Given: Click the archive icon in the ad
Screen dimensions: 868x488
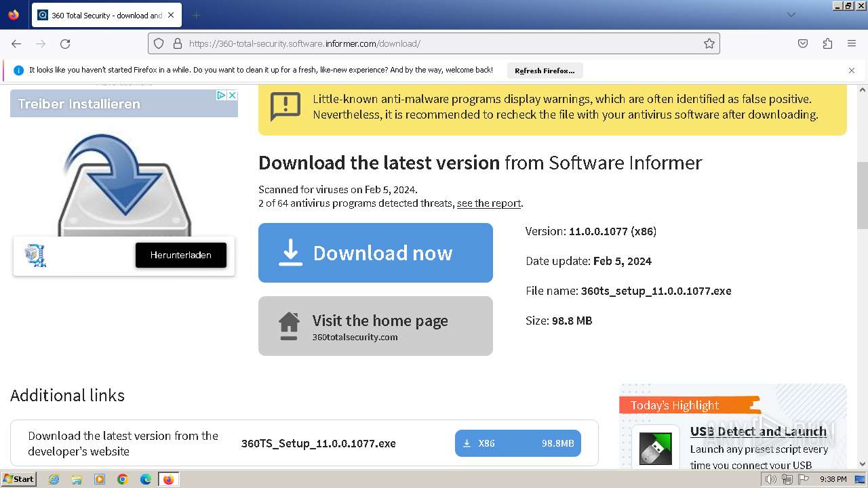Looking at the screenshot, I should pos(35,255).
